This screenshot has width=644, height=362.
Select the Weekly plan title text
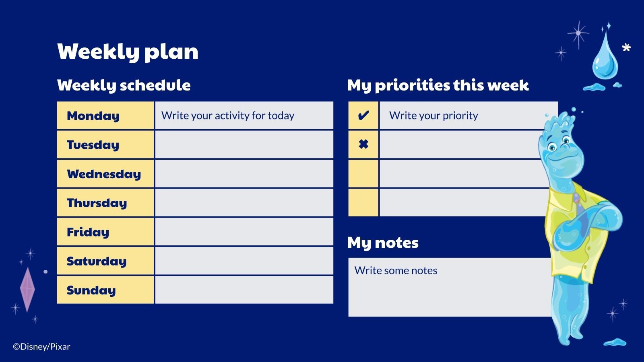(128, 51)
